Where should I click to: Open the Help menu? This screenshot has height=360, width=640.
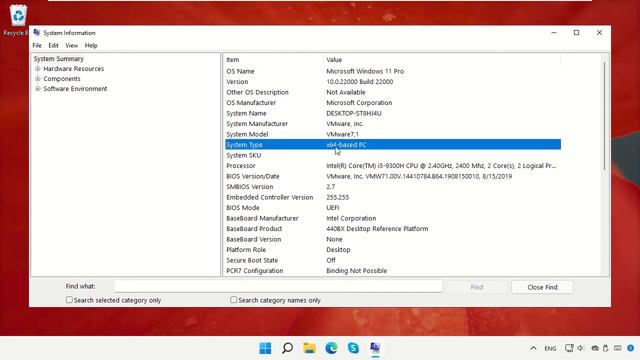pyautogui.click(x=91, y=45)
